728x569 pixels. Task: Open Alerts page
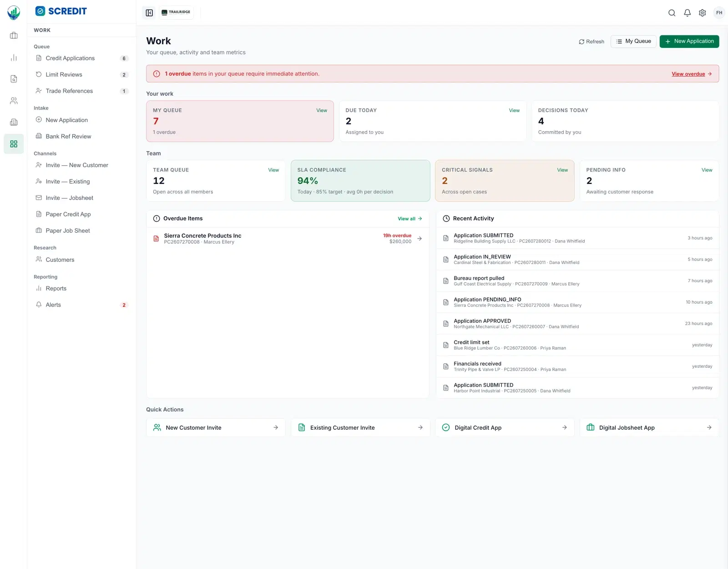[x=82, y=305]
